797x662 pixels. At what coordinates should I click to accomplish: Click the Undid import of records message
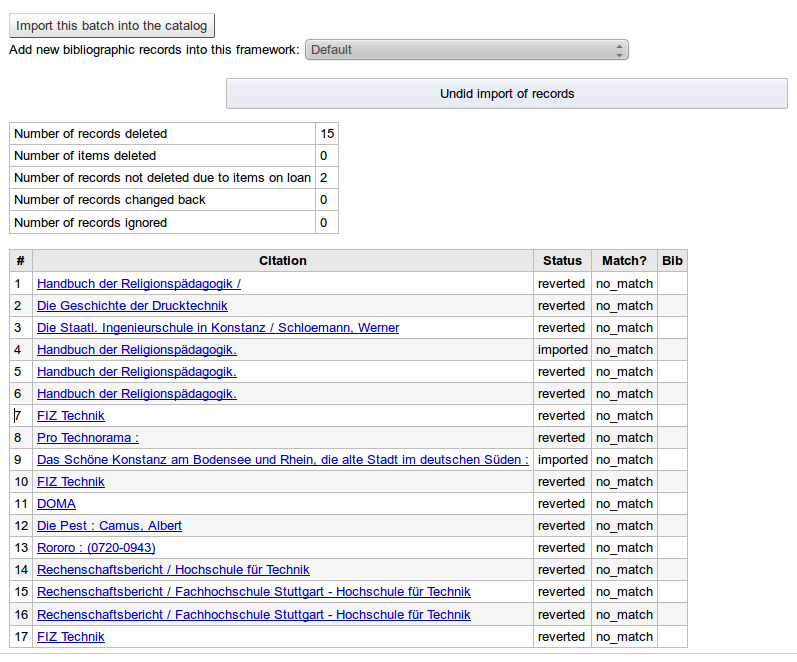click(507, 94)
